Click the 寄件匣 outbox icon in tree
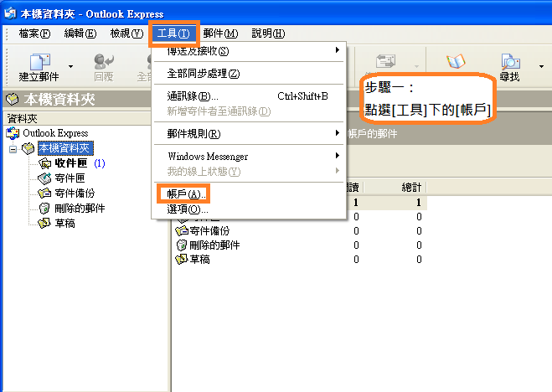Image resolution: width=552 pixels, height=392 pixels. (x=44, y=178)
